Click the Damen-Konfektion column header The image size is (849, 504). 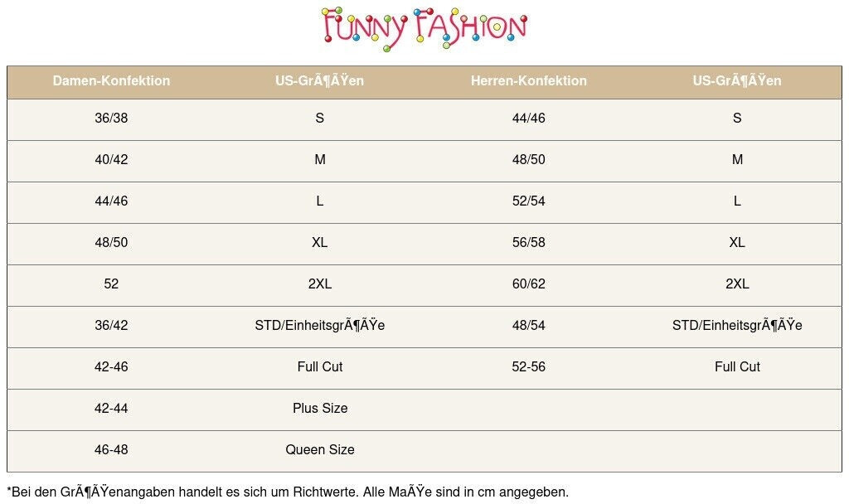click(x=111, y=81)
